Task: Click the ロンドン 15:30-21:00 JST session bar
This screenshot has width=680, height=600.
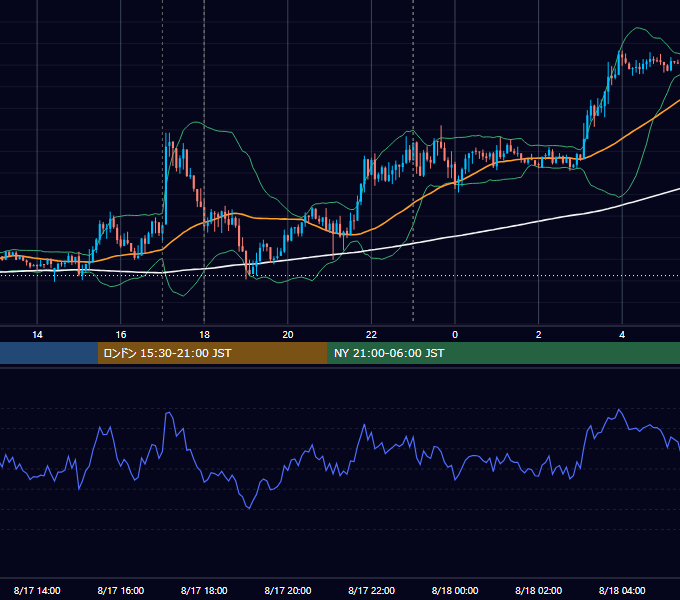Action: point(212,353)
